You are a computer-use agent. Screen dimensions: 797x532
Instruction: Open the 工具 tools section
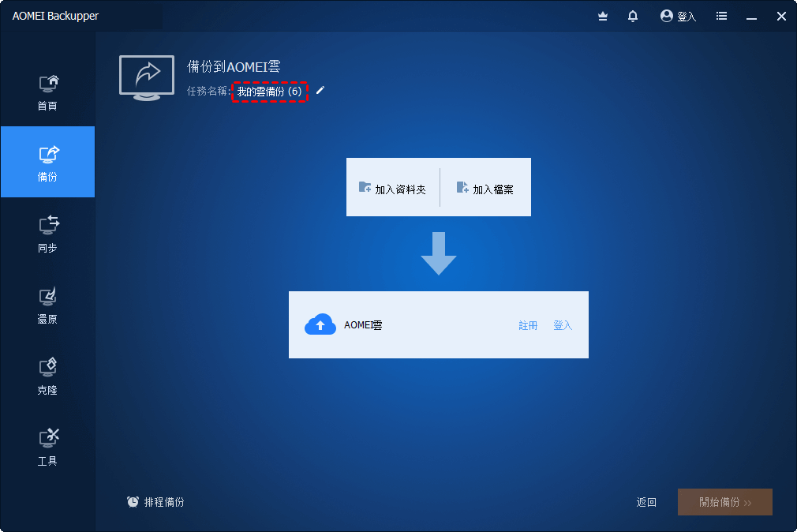(48, 448)
